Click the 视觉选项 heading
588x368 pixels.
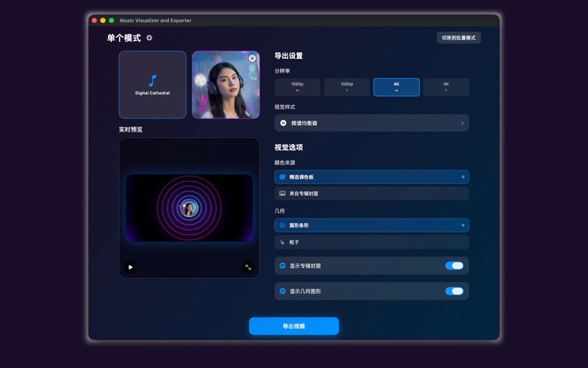click(289, 148)
